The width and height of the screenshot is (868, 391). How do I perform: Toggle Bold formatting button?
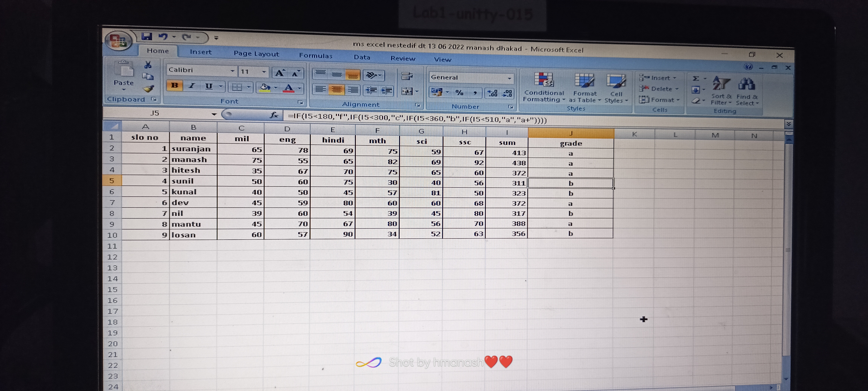pyautogui.click(x=174, y=86)
